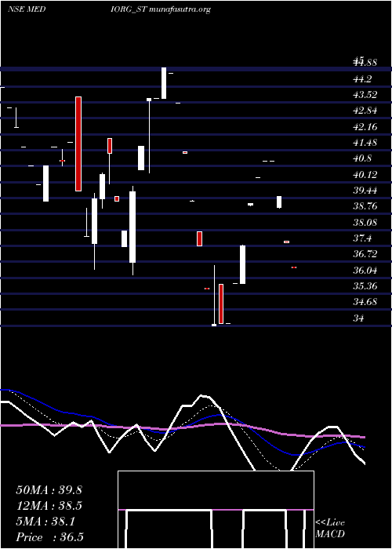Click the NSE MED ticker label

[27, 9]
